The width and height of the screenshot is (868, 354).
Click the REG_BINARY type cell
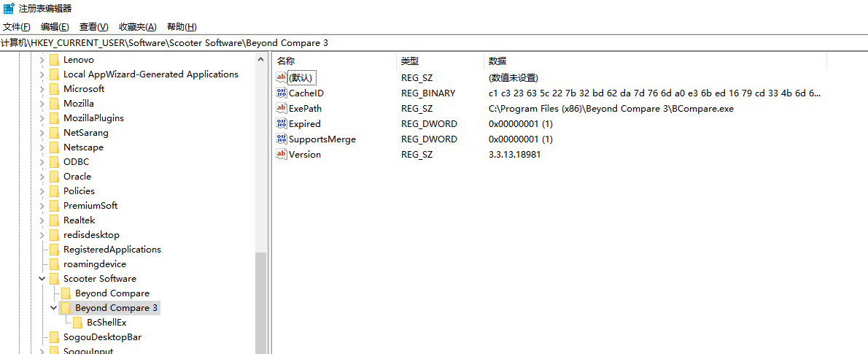click(428, 93)
